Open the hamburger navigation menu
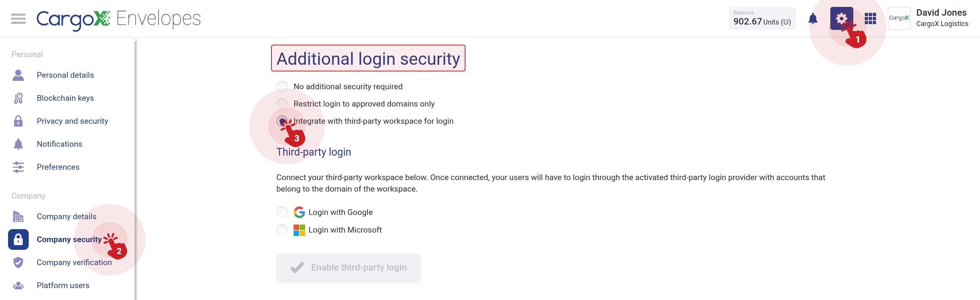The image size is (980, 300). [18, 18]
